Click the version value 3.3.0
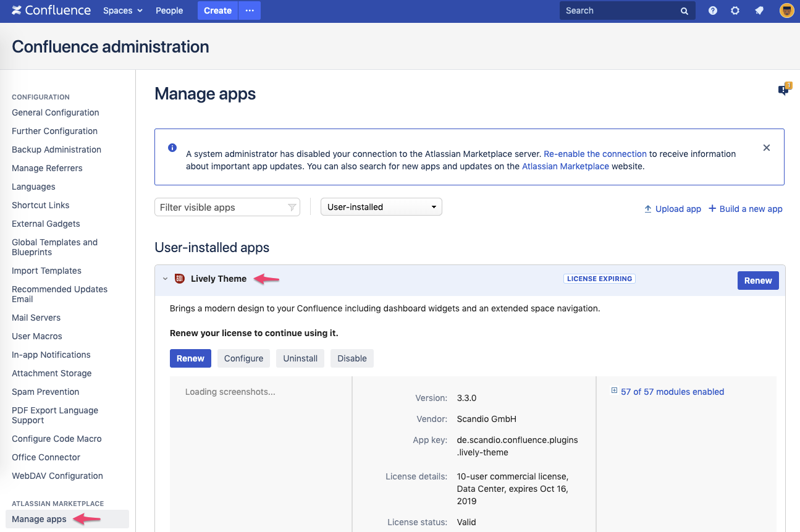This screenshot has height=532, width=800. (x=466, y=398)
